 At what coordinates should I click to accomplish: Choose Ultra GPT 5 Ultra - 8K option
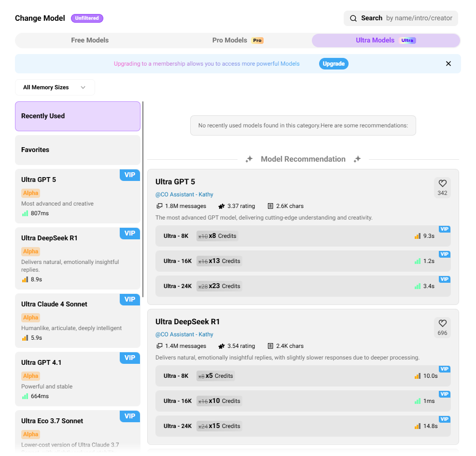(303, 236)
